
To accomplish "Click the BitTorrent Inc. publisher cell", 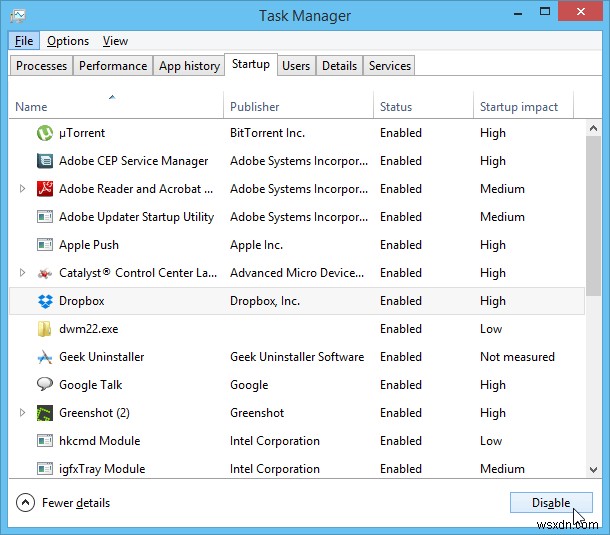I will tap(267, 133).
